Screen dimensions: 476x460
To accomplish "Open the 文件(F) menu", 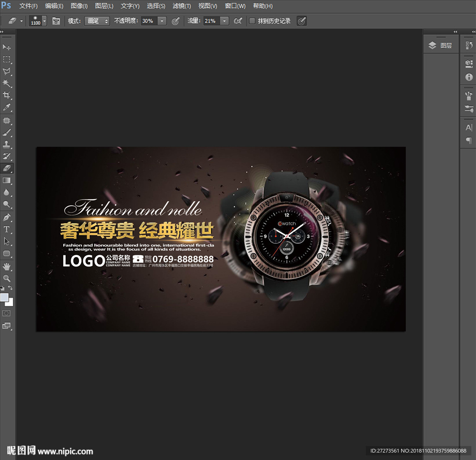I will tap(28, 6).
